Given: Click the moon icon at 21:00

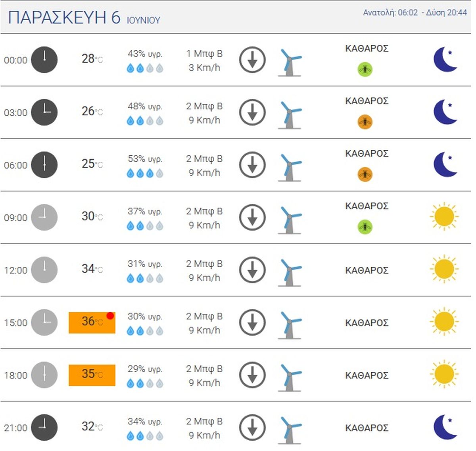Looking at the screenshot, I should [x=445, y=427].
